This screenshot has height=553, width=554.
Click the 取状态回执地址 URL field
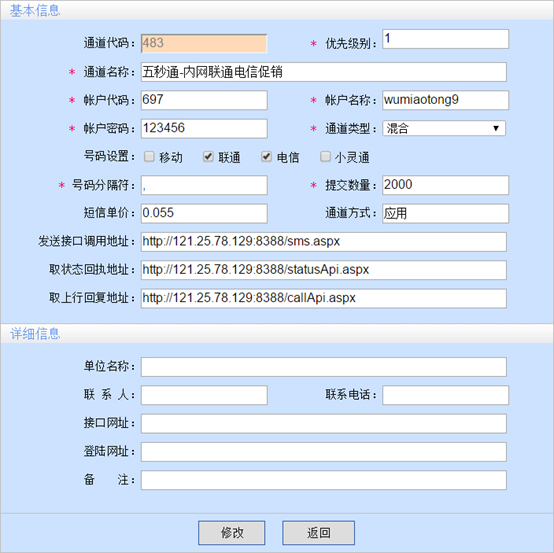[324, 270]
